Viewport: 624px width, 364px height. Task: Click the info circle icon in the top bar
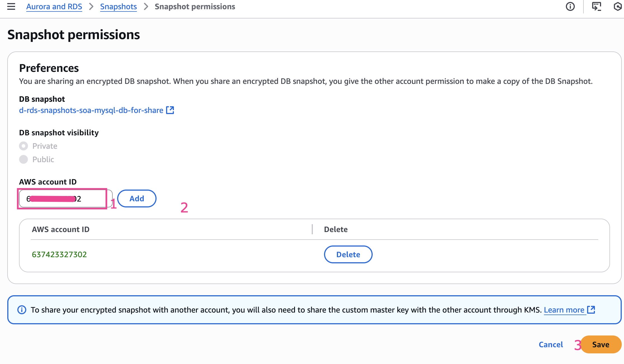point(570,6)
